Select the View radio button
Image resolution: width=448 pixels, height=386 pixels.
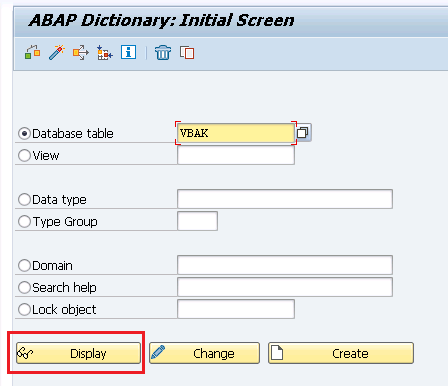[24, 156]
